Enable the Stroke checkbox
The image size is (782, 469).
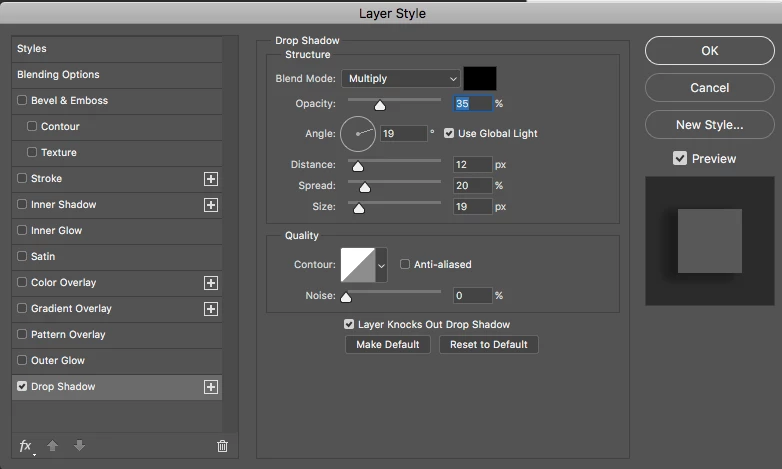click(22, 178)
